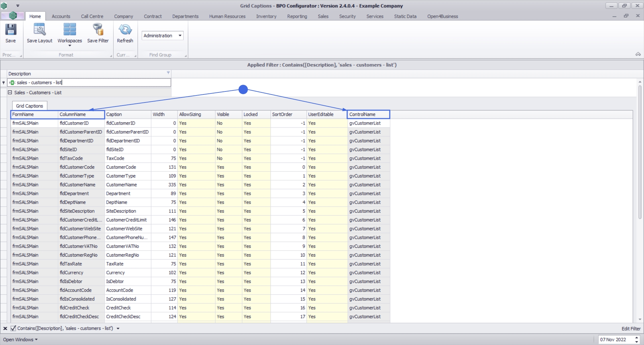Click the Edit Filter button
The image size is (644, 345).
631,329
